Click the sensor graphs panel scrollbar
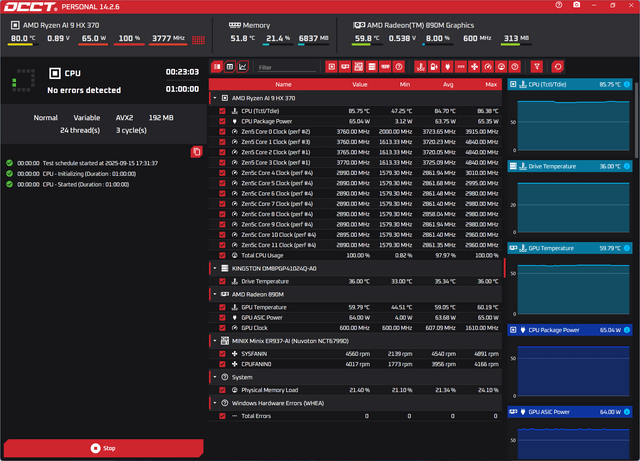This screenshot has width=640, height=461. click(636, 118)
